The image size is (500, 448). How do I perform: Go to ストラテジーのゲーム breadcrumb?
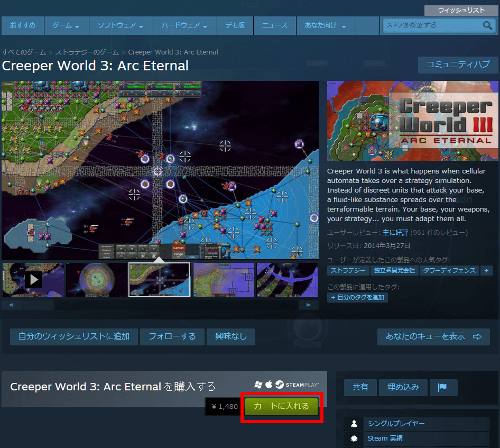[x=87, y=52]
